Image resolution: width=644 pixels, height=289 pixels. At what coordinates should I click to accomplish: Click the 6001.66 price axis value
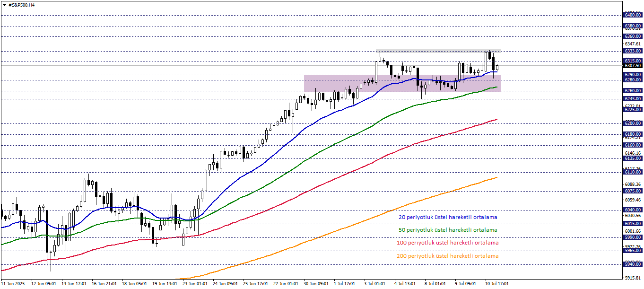coord(633,231)
